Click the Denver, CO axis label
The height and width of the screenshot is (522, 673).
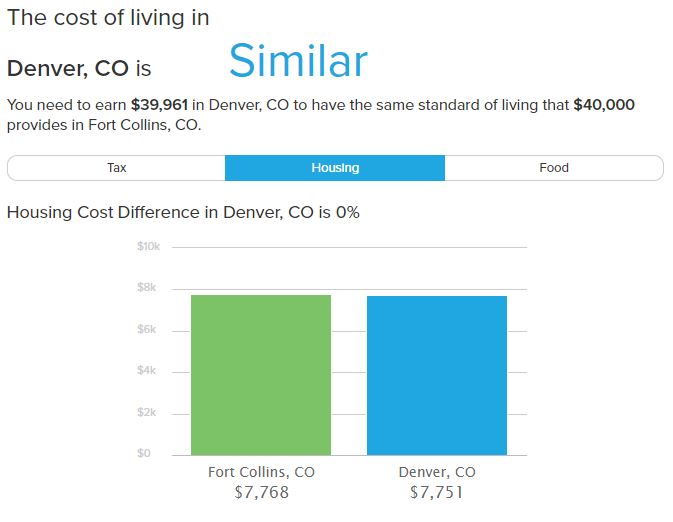point(437,472)
